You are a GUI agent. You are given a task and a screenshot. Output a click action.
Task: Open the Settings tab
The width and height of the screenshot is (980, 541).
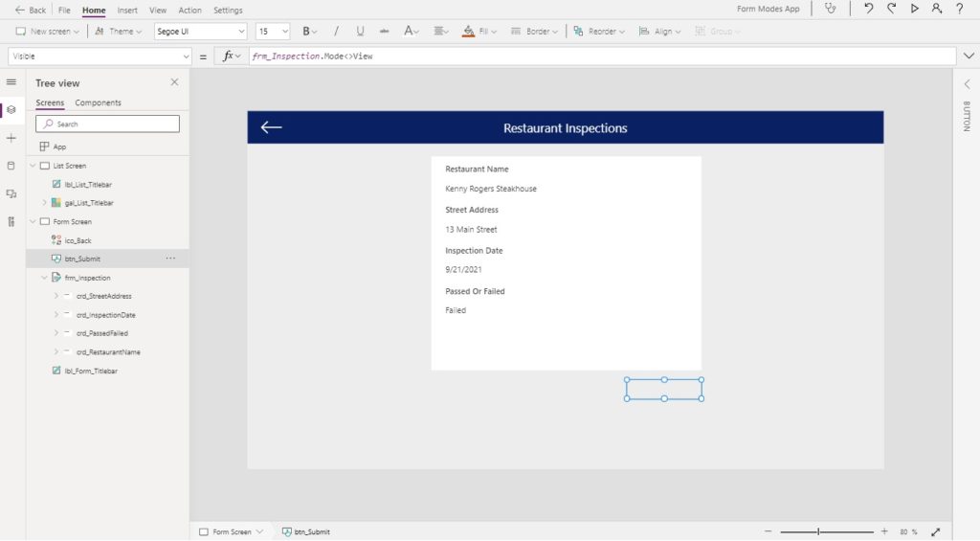click(228, 10)
